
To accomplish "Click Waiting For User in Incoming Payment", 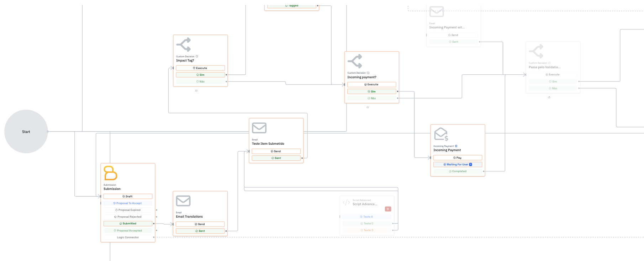I will (x=458, y=165).
